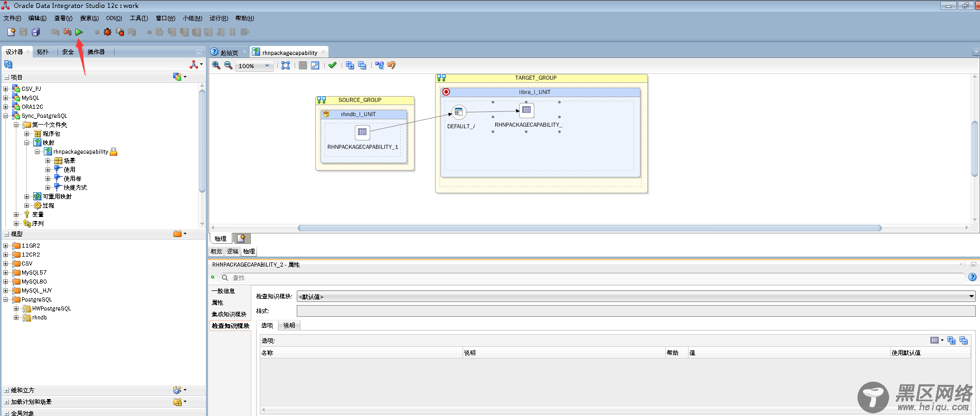Click the auto layout diagram icon
This screenshot has height=416, width=980.
point(315,65)
